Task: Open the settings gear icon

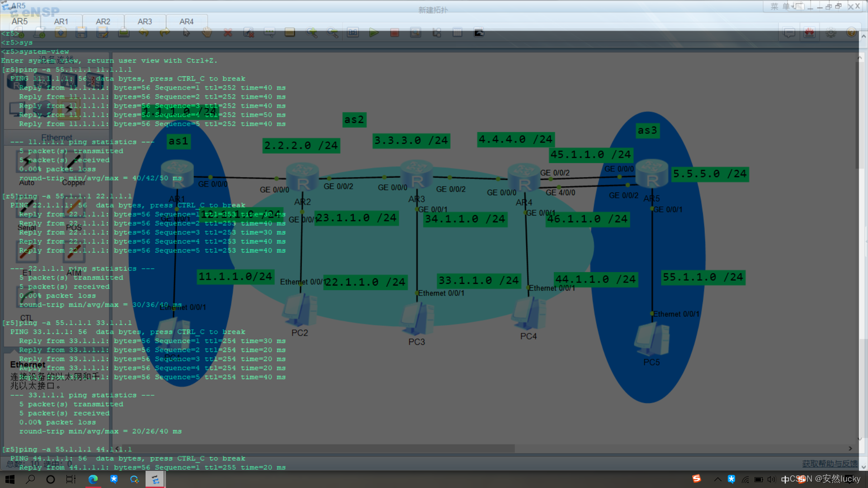Action: [830, 33]
